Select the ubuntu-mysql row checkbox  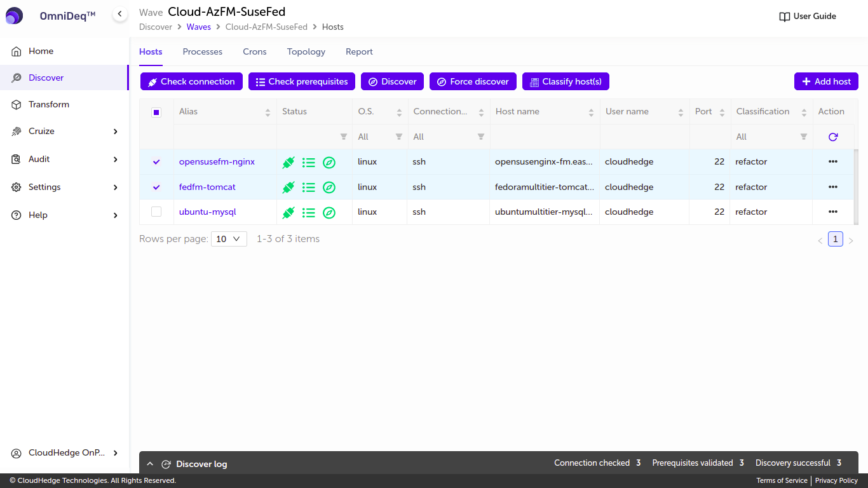tap(156, 212)
